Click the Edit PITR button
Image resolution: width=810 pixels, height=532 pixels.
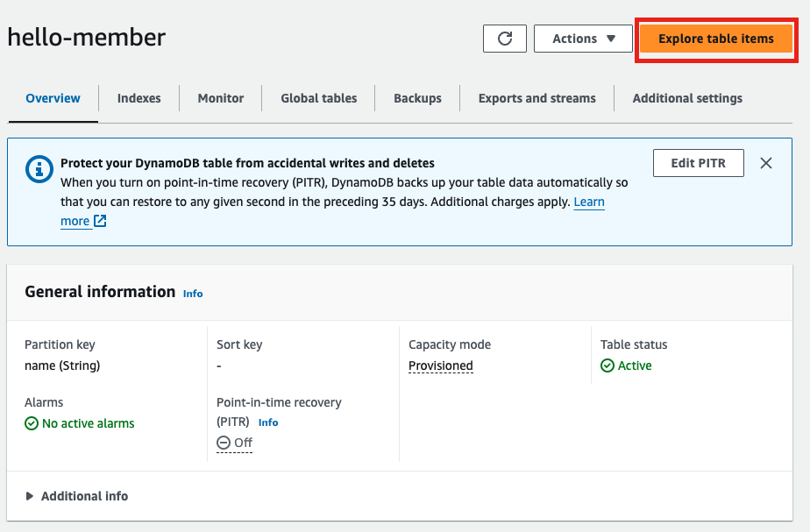point(698,163)
